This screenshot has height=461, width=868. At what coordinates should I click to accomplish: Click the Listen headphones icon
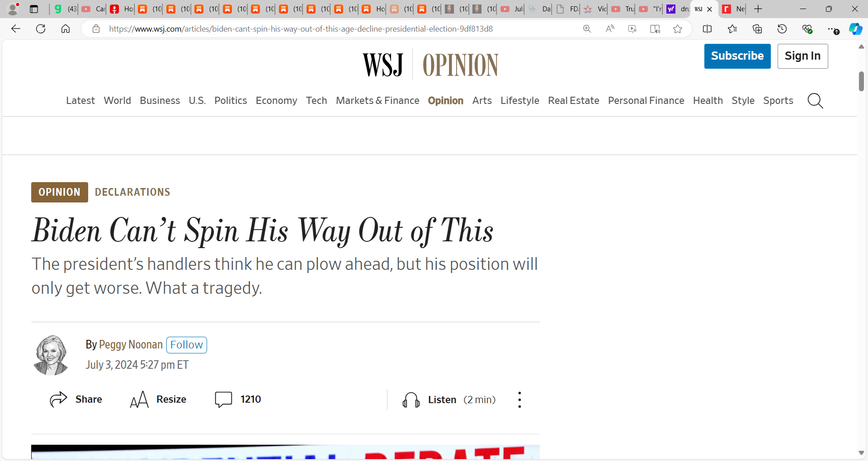tap(411, 400)
